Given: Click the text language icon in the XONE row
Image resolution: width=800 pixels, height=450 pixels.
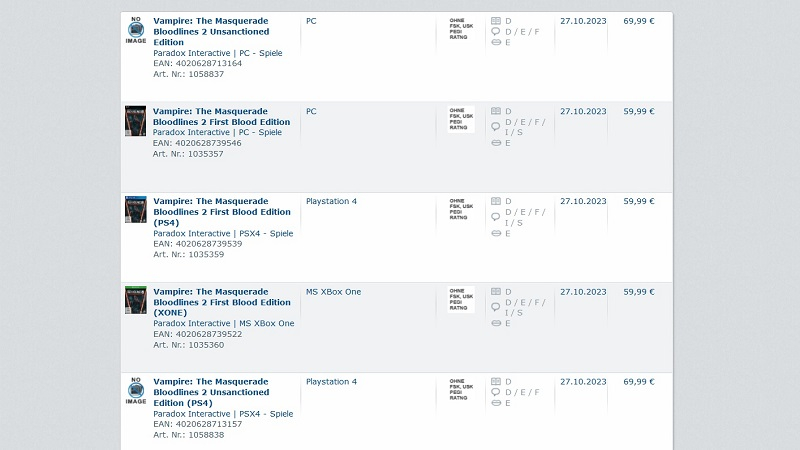Looking at the screenshot, I should click(496, 292).
